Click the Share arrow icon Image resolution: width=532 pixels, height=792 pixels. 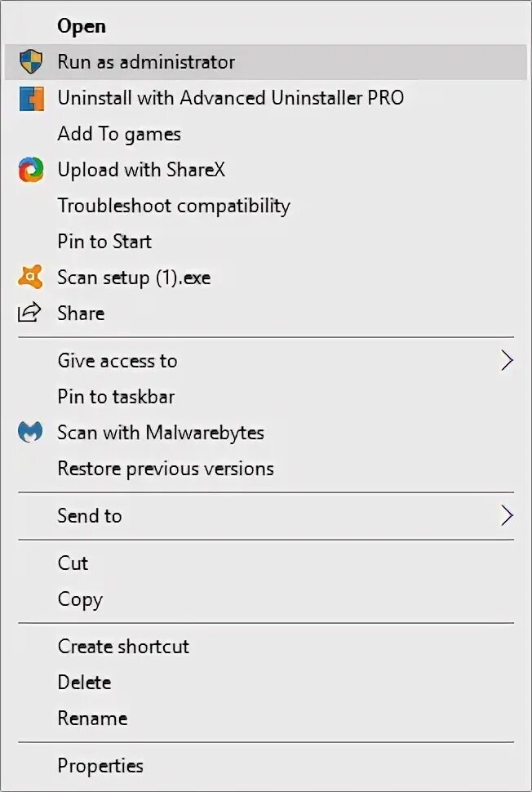click(29, 313)
